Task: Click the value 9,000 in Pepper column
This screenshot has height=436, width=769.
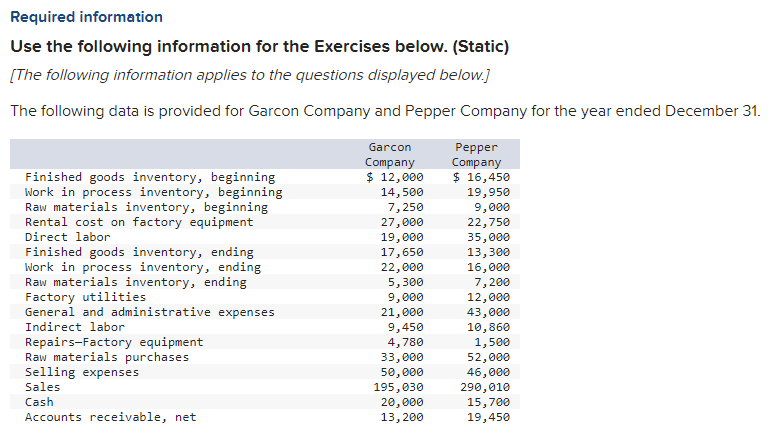Action: click(x=492, y=207)
